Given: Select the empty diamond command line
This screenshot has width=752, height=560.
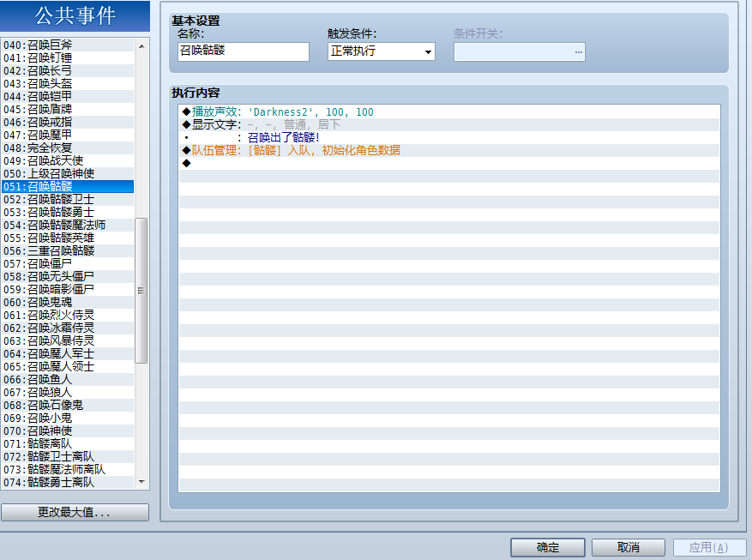Looking at the screenshot, I should tap(449, 164).
